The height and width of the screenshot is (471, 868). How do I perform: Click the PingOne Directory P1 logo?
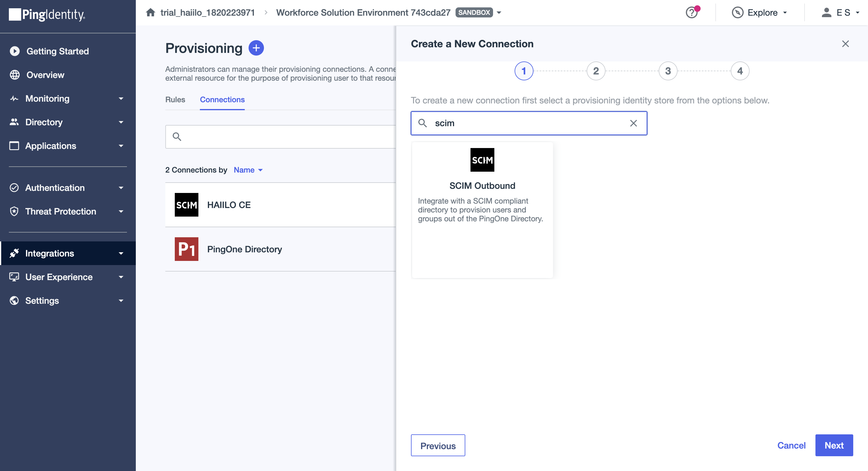pyautogui.click(x=186, y=249)
